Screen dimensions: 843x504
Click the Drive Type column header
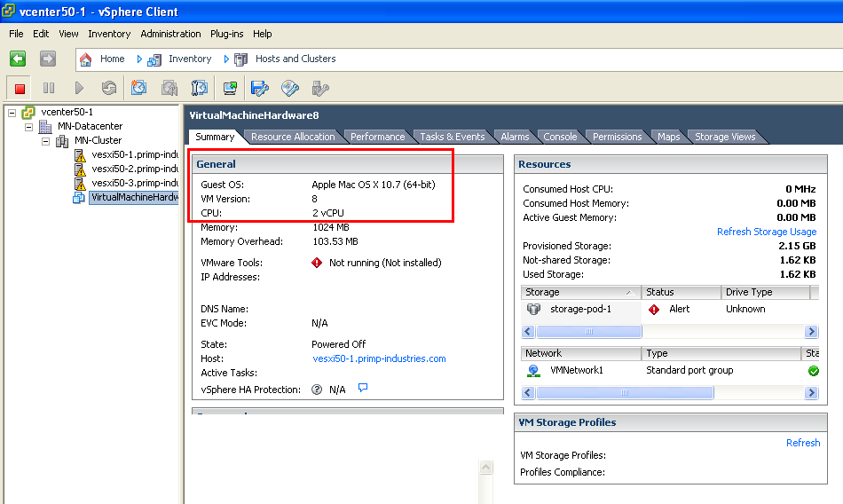(765, 292)
